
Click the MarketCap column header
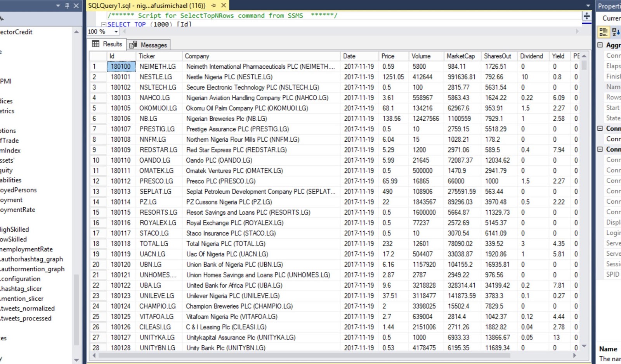click(x=461, y=56)
